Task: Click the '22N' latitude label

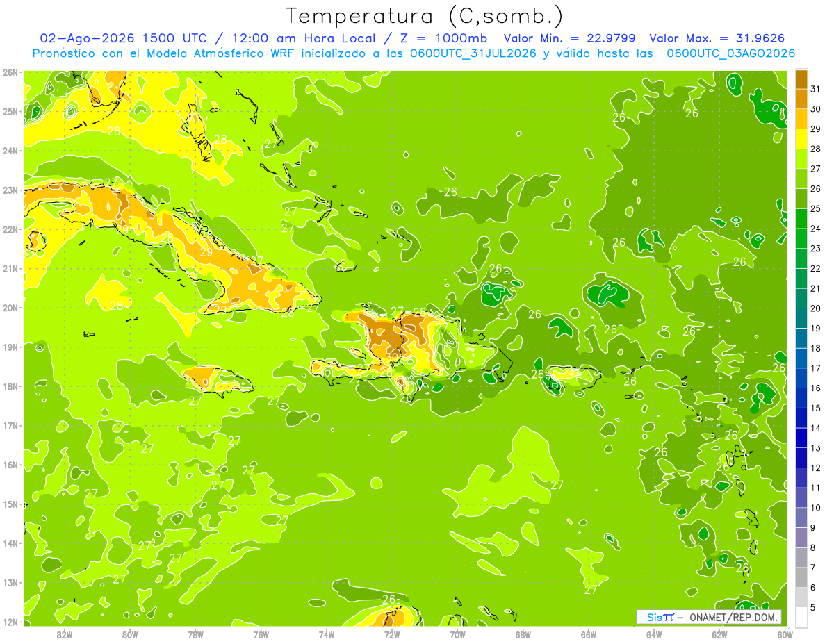Action: (x=10, y=229)
